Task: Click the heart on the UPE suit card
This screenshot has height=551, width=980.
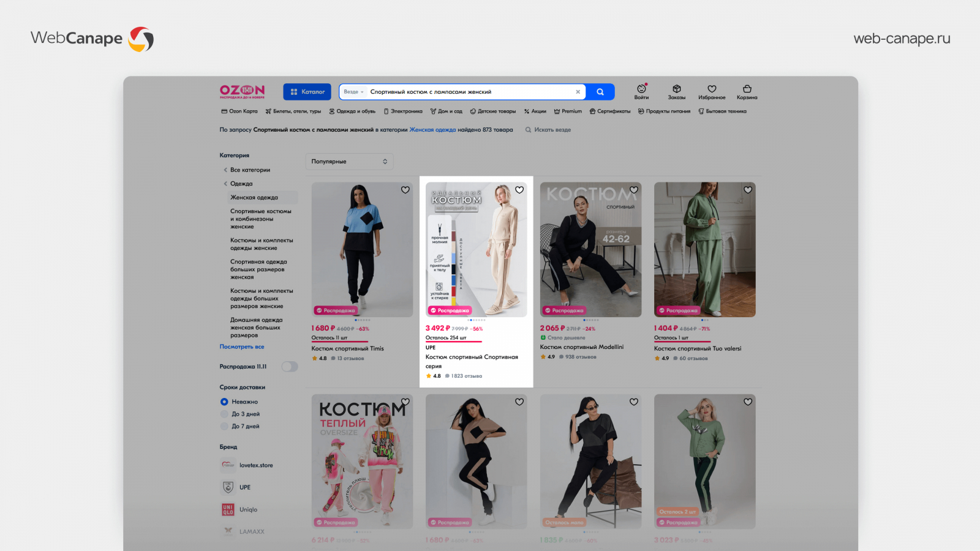Action: click(x=519, y=190)
